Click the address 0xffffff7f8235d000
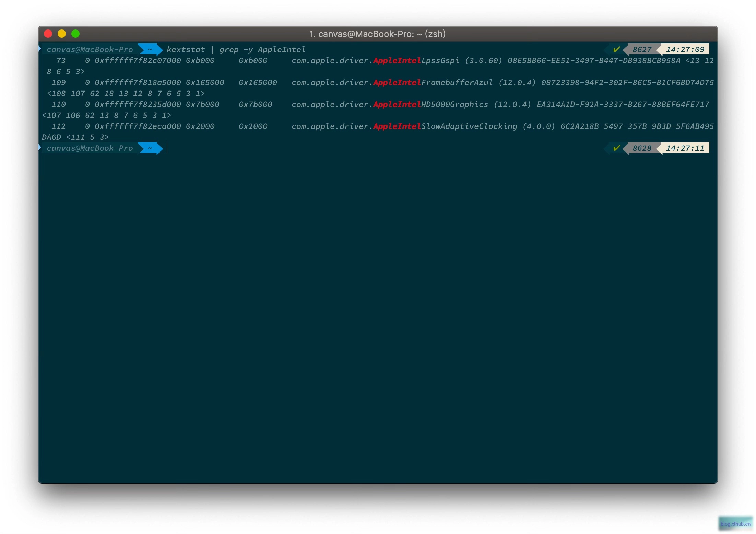Image resolution: width=756 pixels, height=534 pixels. coord(138,105)
